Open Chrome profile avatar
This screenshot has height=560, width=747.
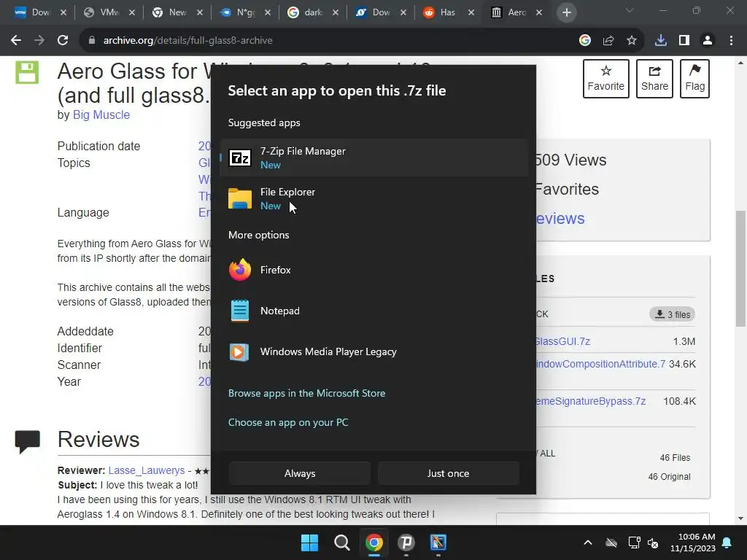pos(708,41)
